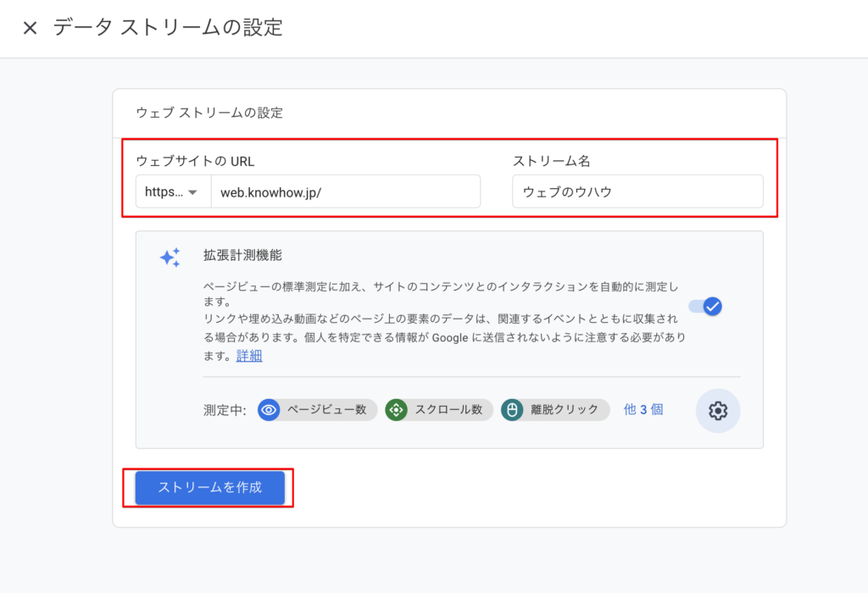Show the 他 3 個 more measurements
Image resolution: width=868 pixels, height=593 pixels.
pyautogui.click(x=643, y=409)
